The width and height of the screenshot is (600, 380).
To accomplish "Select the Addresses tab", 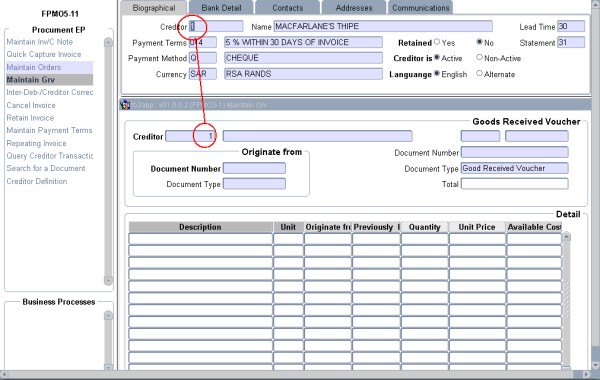I will pos(354,8).
